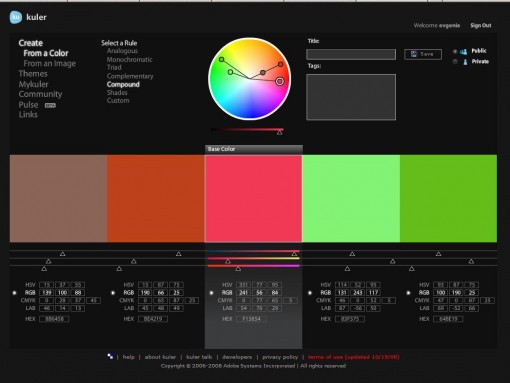
Task: Open the red terms of use link
Action: pyautogui.click(x=354, y=357)
